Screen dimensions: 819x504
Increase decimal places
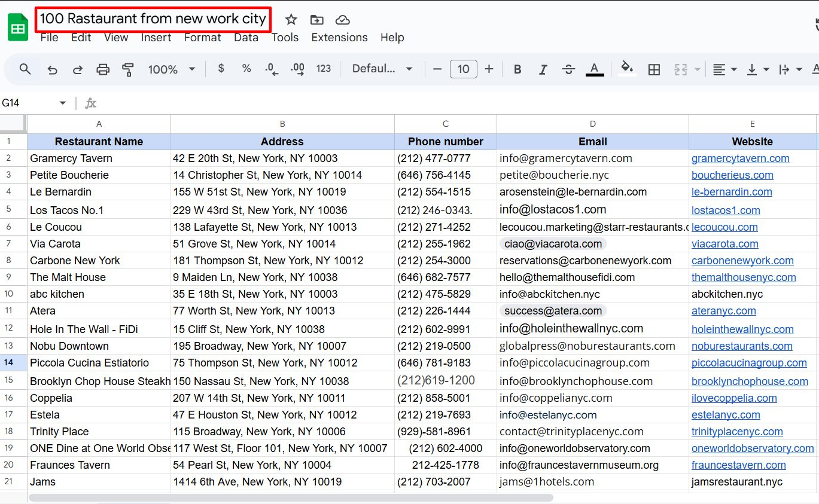[x=297, y=69]
